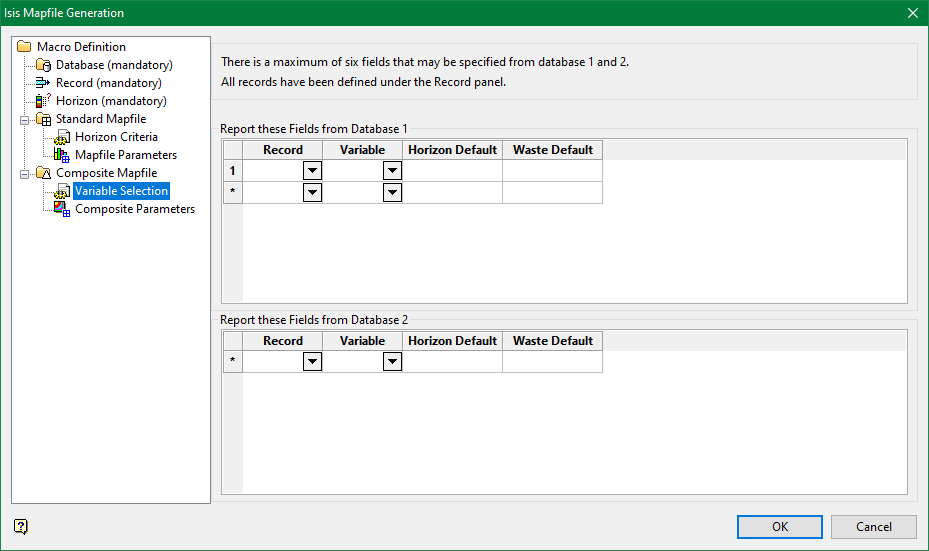The image size is (929, 551).
Task: Click Waste Default cell in Database 1 new row
Action: [553, 193]
